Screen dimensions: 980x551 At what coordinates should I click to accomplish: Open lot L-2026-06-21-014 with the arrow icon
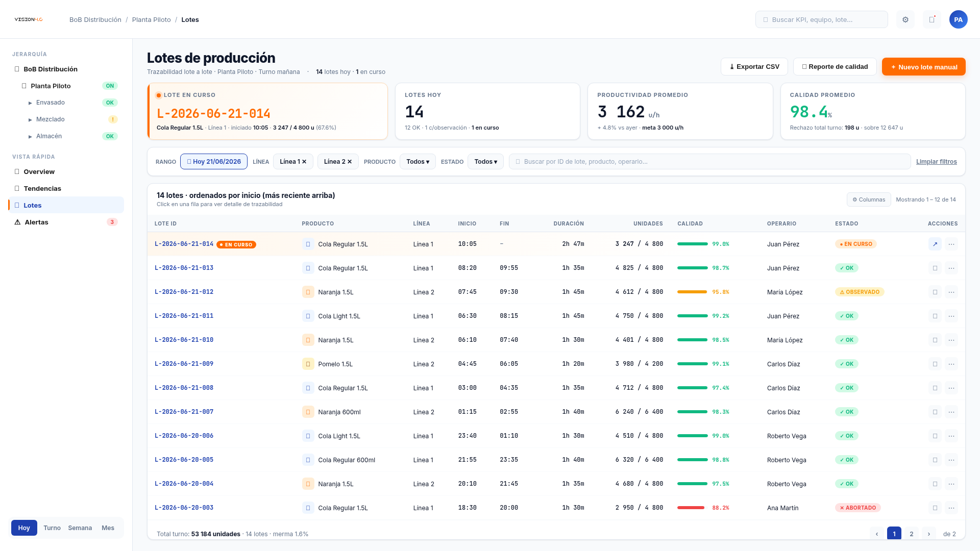[935, 244]
